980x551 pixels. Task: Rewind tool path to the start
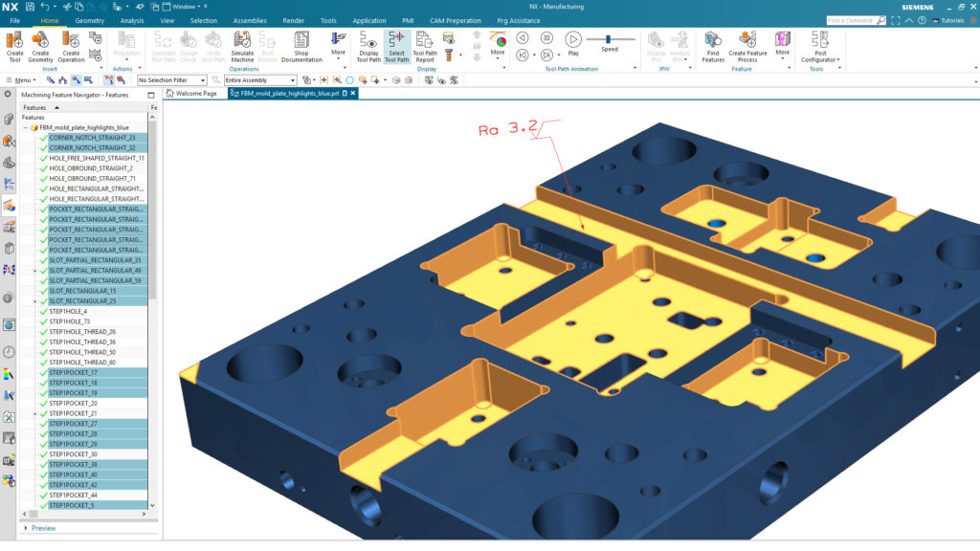[x=522, y=55]
